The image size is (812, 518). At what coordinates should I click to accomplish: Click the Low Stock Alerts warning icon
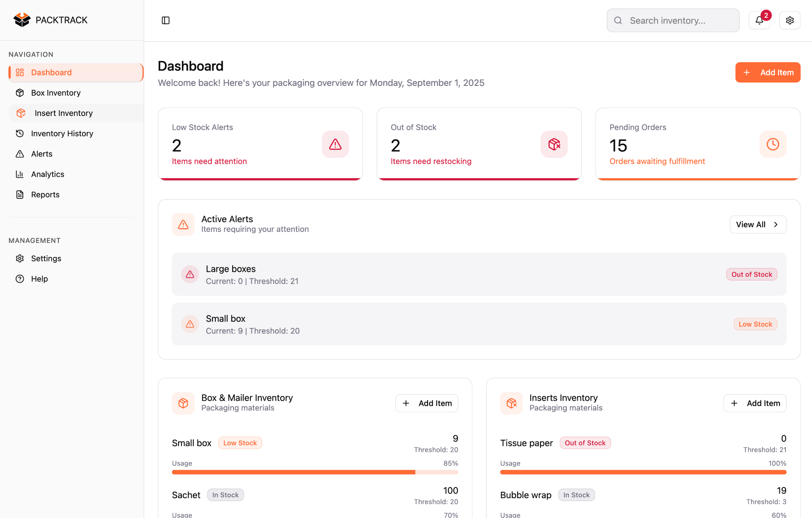pos(335,144)
